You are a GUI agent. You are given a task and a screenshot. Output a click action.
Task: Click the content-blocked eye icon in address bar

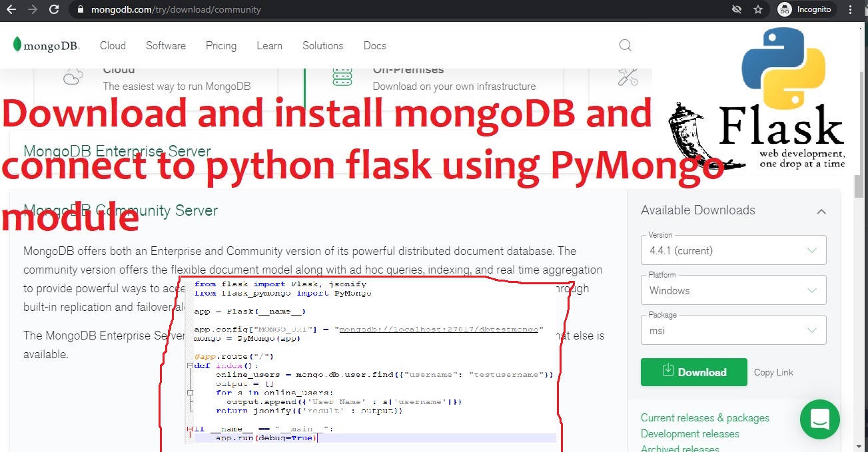coord(737,9)
